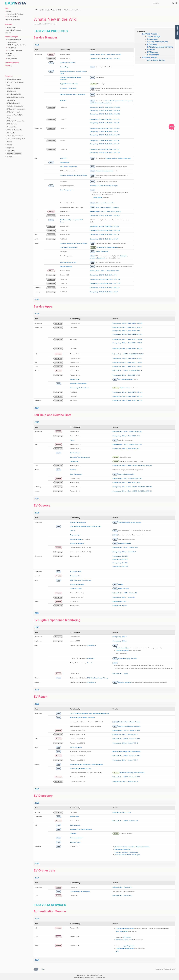179x980 pixels.
Task: Open the hamburger menu icon at top right
Action: (x=176, y=3)
